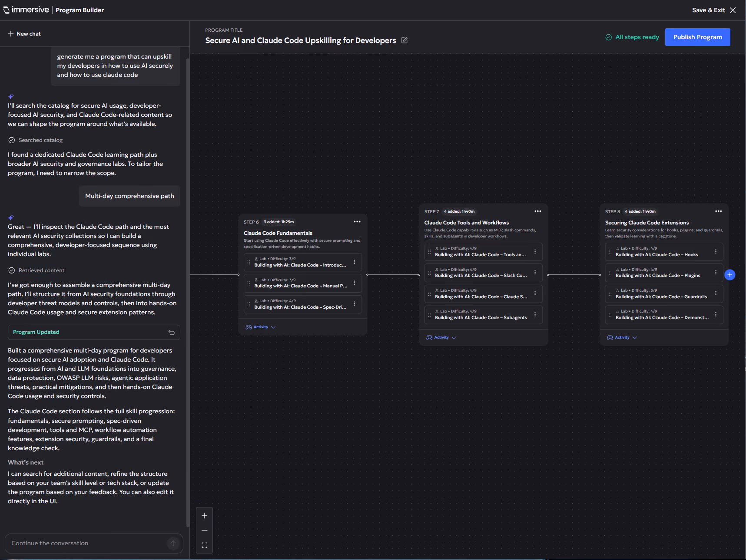Open options for Claude Skills lab
This screenshot has height=560, width=746.
(x=535, y=293)
